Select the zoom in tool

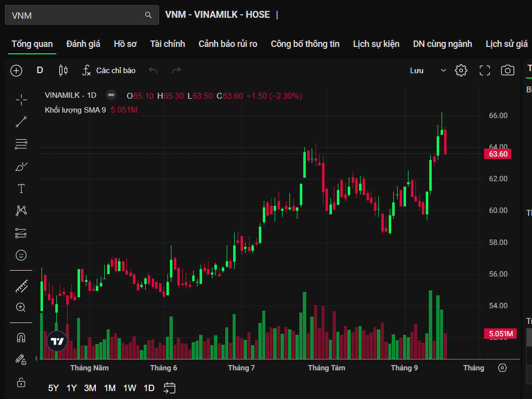21,307
